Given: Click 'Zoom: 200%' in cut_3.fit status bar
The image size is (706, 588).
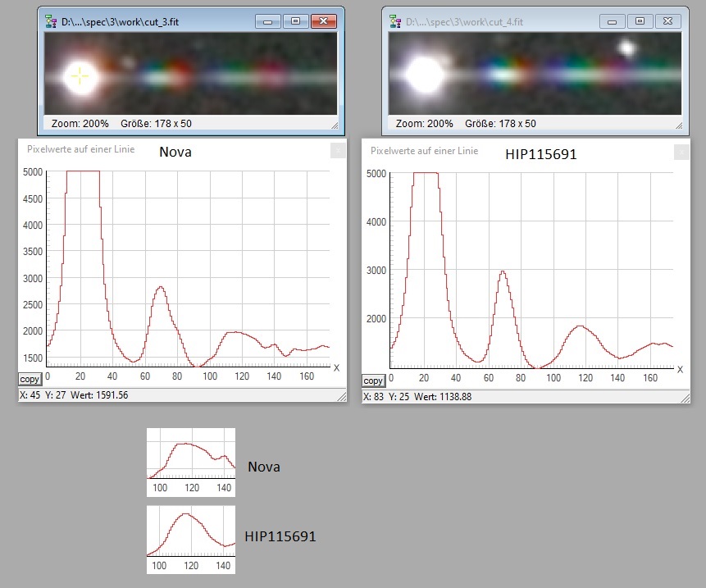Looking at the screenshot, I should click(x=80, y=123).
